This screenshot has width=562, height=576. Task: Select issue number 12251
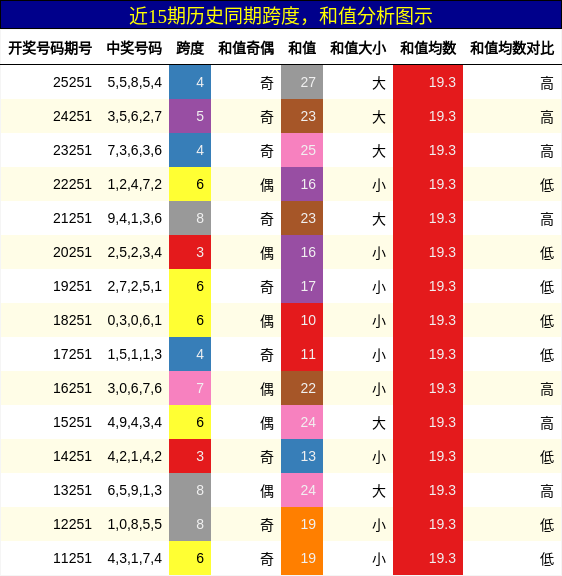(72, 524)
